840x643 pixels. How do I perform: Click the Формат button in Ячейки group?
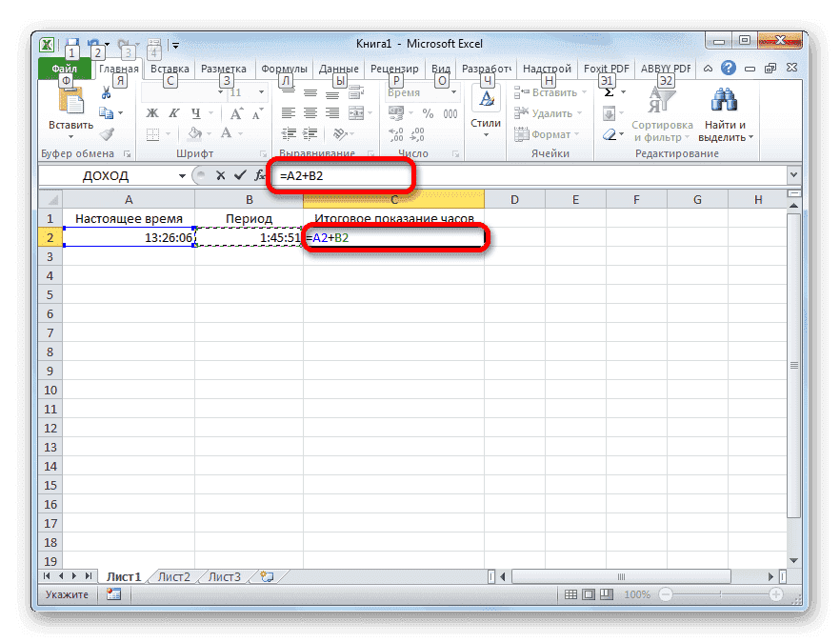click(550, 134)
